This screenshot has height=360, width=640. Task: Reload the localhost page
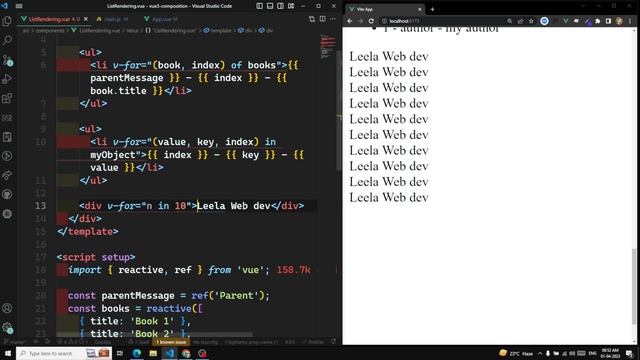pos(371,21)
